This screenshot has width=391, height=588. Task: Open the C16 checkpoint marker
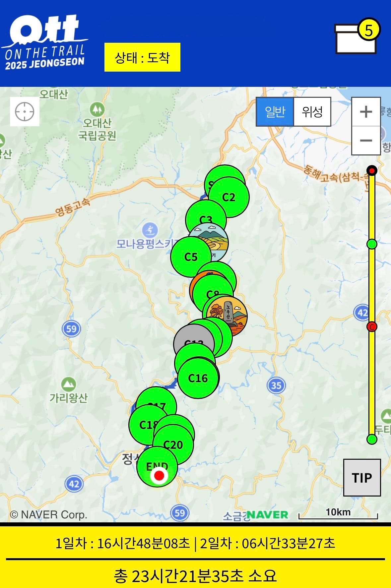coord(198,378)
